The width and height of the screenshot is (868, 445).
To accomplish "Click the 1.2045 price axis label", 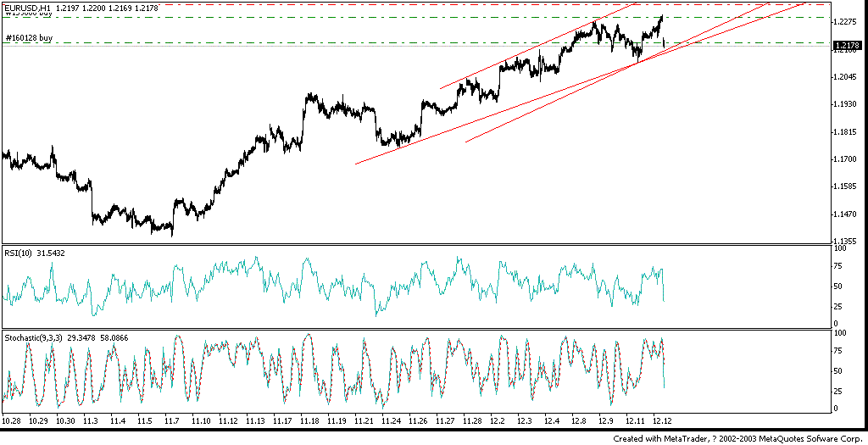I will tap(847, 77).
